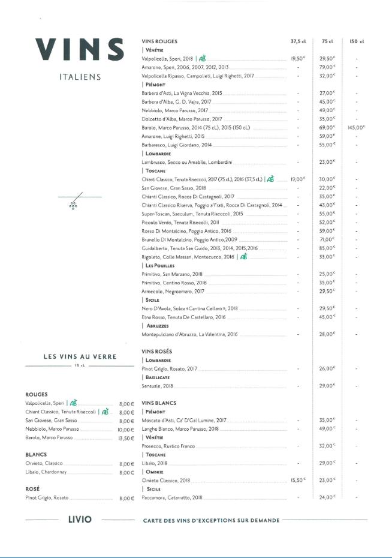This screenshot has width=392, height=558.
Task: Click the Prosecco, Rustico Franco entry
Action: click(x=168, y=446)
